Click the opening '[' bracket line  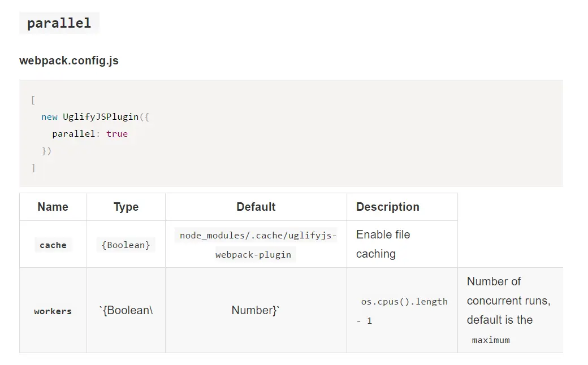(33, 100)
